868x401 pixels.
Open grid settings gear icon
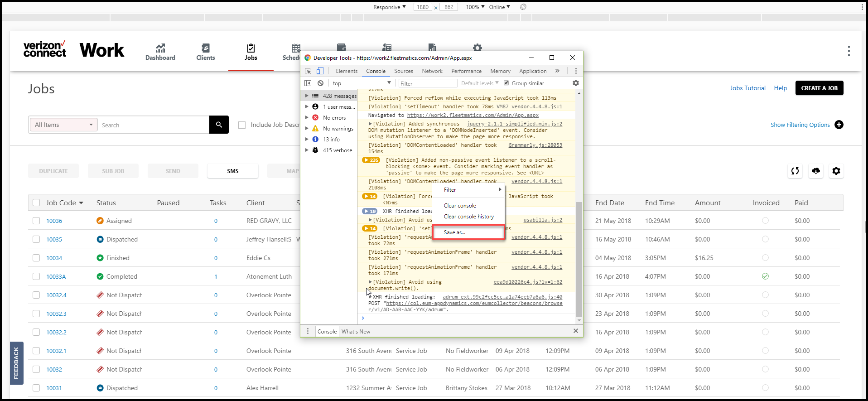coord(836,171)
